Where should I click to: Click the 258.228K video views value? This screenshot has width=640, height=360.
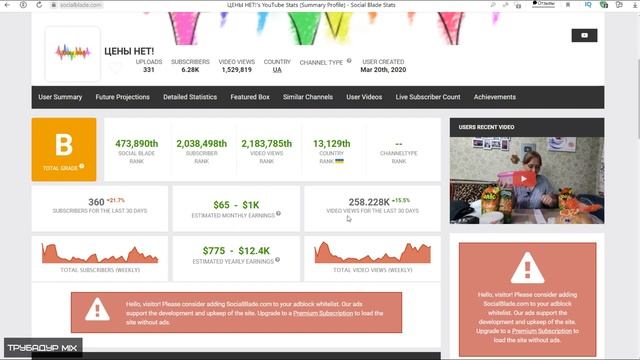point(369,202)
